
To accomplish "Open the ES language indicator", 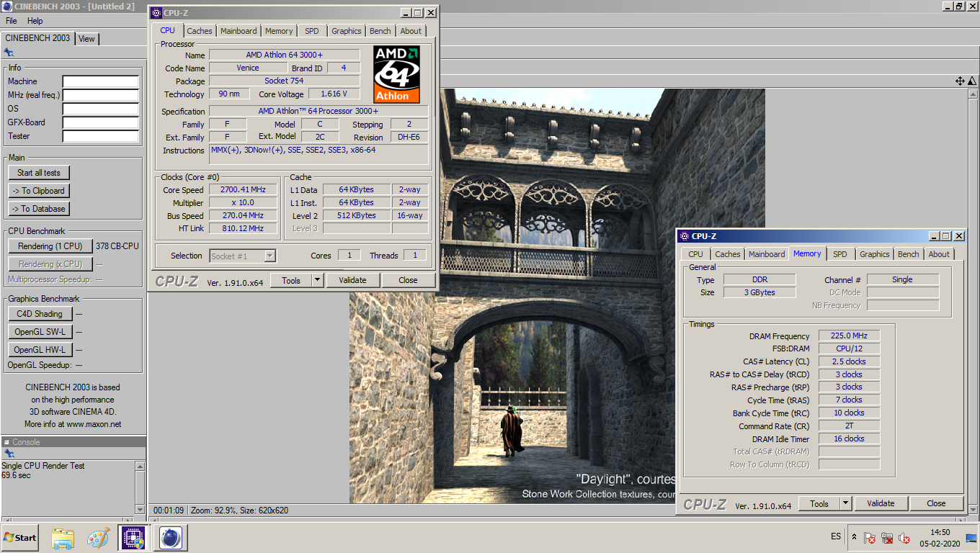I will coord(836,537).
